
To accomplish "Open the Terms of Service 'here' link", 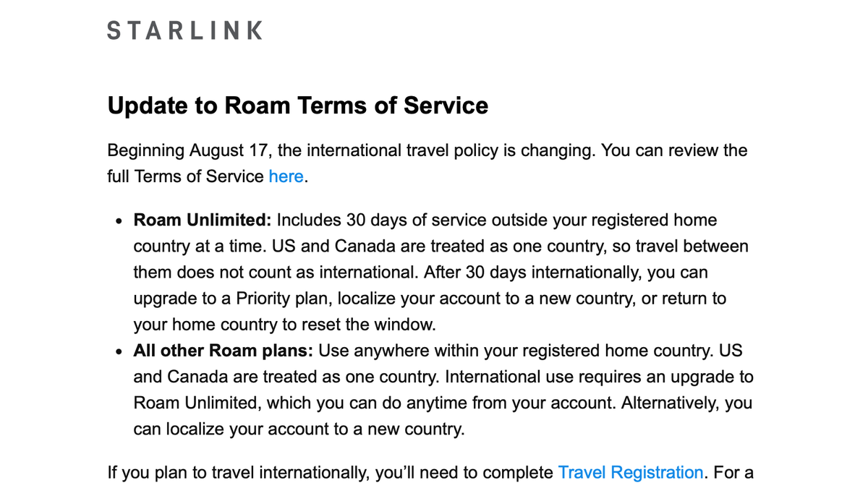I will tap(286, 176).
